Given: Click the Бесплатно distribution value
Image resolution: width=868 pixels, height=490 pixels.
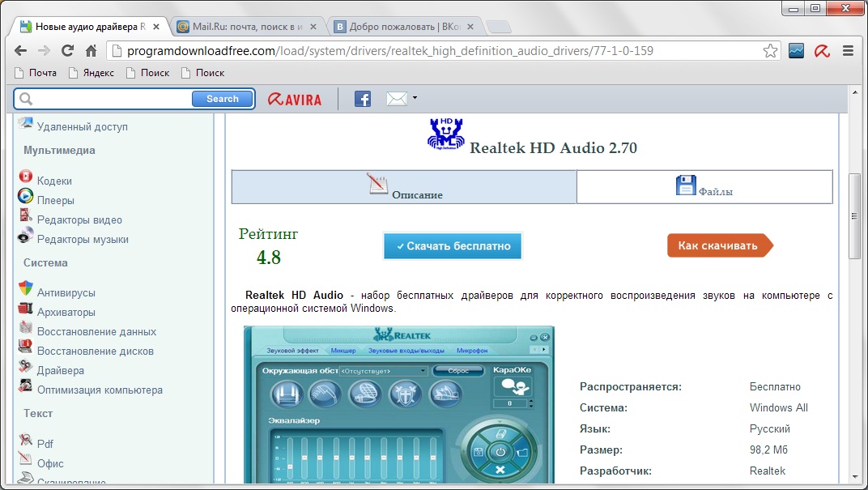Looking at the screenshot, I should click(775, 386).
